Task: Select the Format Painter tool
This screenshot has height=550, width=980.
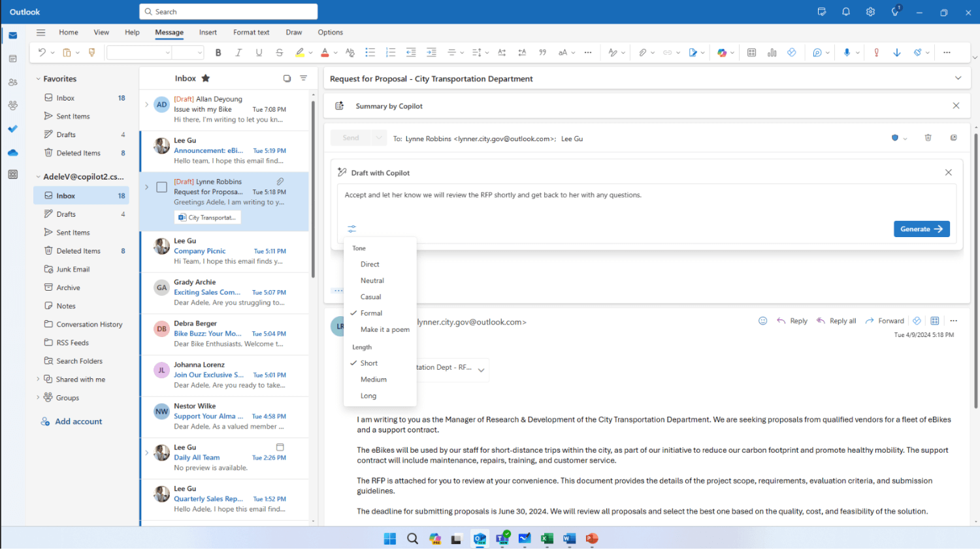Action: tap(91, 52)
